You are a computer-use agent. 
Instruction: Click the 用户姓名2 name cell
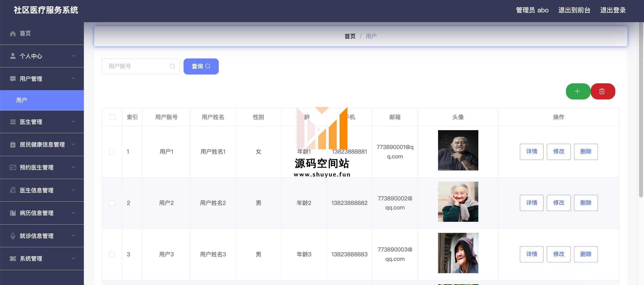(x=213, y=203)
